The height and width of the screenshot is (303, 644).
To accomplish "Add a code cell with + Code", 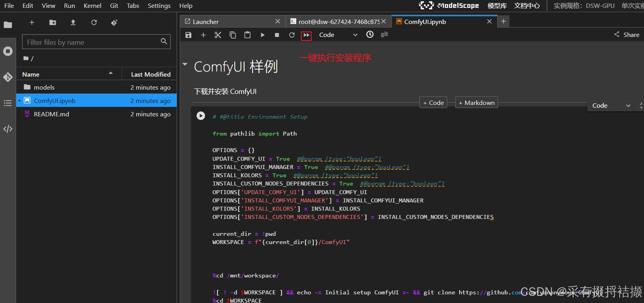I will (x=433, y=103).
